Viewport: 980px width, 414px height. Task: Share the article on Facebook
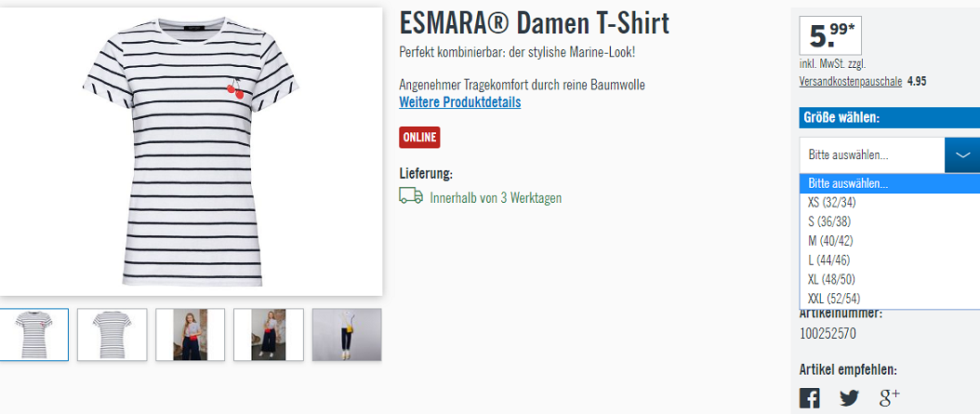(x=809, y=398)
